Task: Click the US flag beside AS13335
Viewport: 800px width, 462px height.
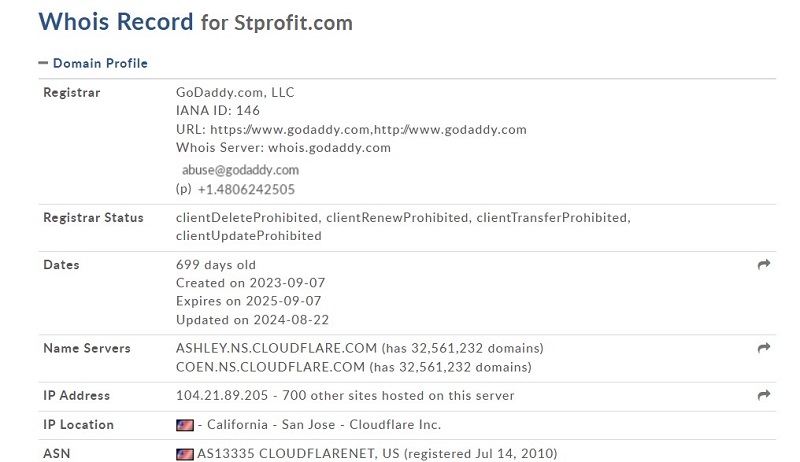Action: click(x=185, y=454)
